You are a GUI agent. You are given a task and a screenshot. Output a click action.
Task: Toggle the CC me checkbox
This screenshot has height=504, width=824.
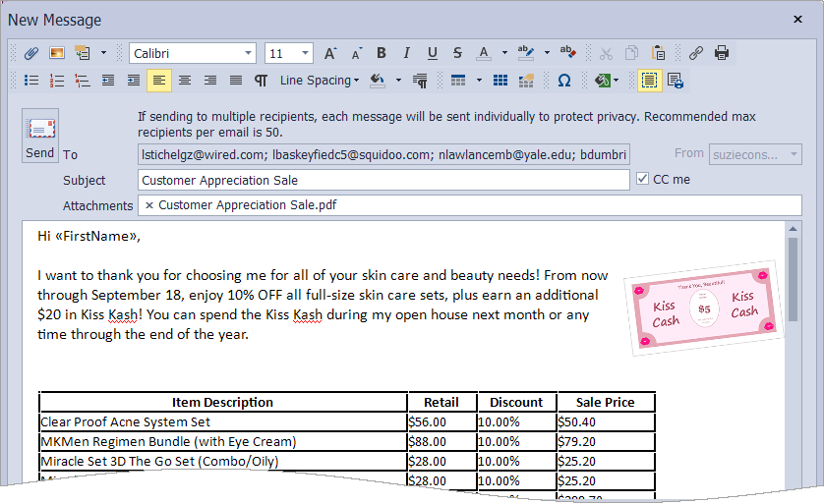642,179
